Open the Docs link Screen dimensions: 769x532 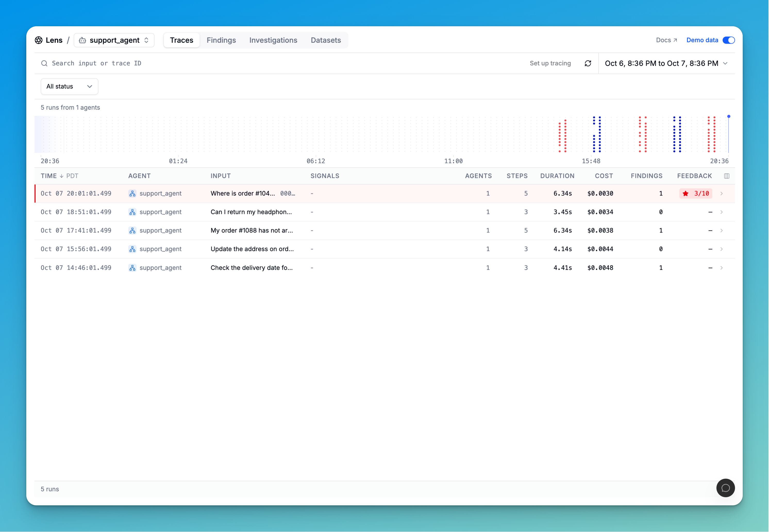(666, 40)
